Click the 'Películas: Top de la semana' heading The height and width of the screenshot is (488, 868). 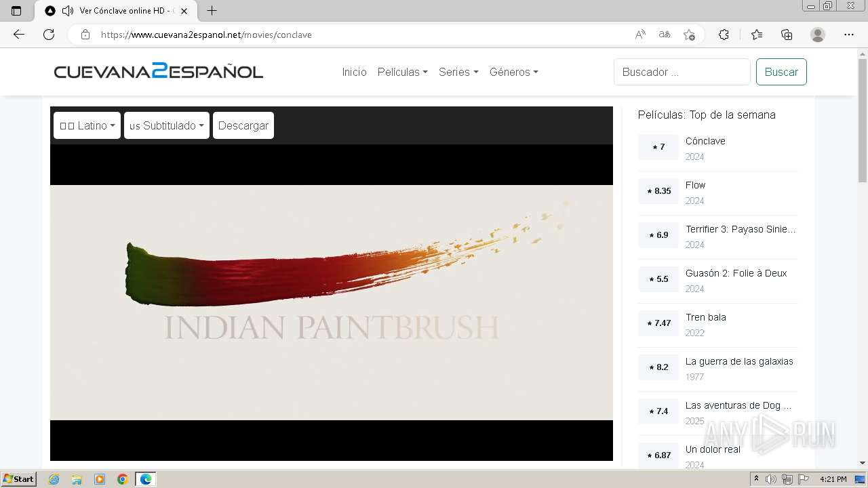coord(707,115)
